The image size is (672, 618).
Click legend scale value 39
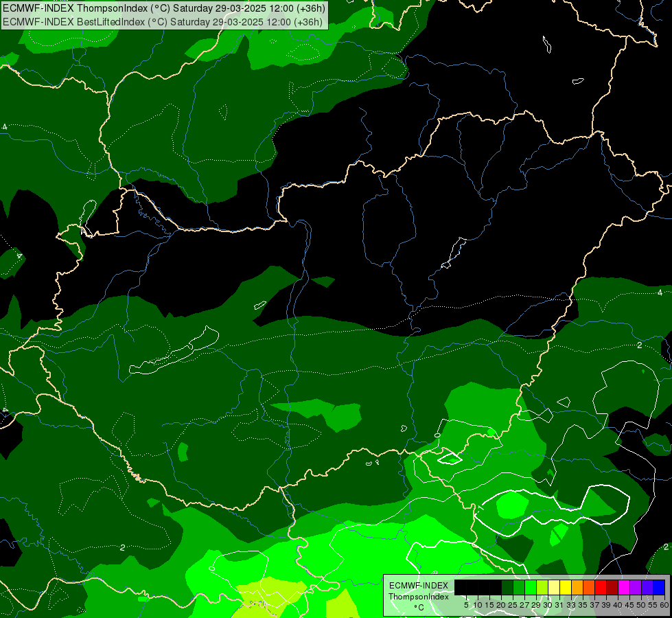click(x=606, y=605)
